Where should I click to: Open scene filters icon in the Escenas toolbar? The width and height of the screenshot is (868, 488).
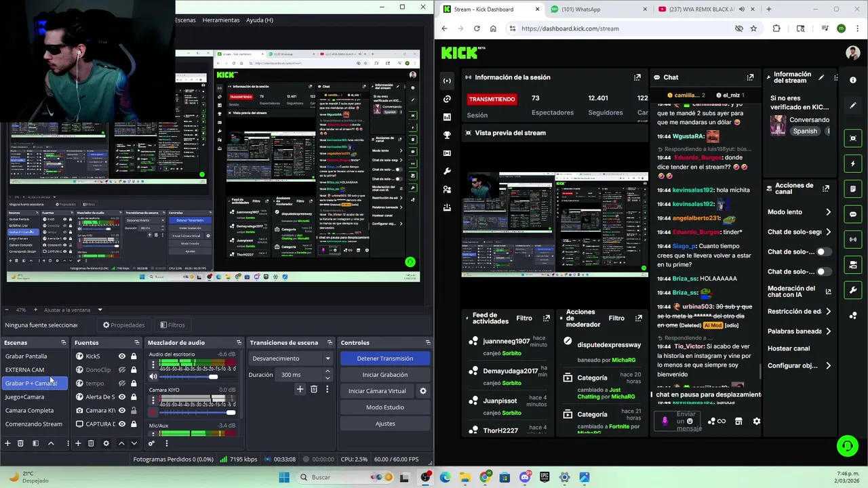click(x=35, y=443)
